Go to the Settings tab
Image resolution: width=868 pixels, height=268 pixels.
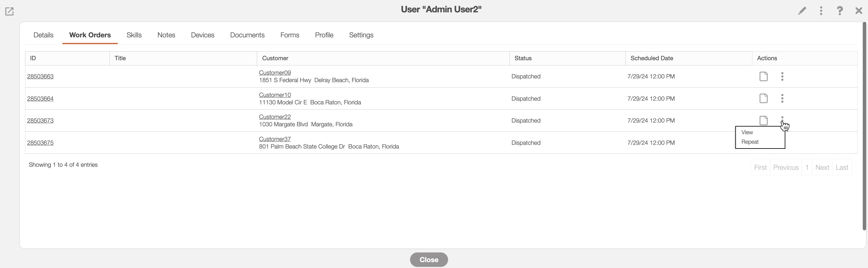(361, 35)
